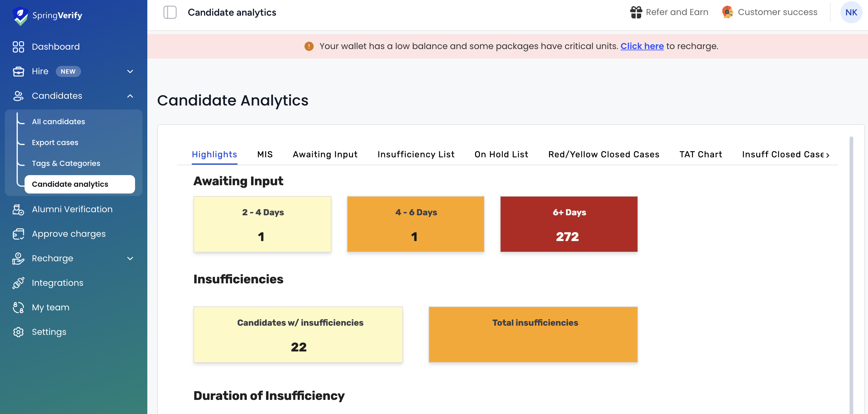Open Settings gear icon
868x414 pixels.
click(x=18, y=332)
